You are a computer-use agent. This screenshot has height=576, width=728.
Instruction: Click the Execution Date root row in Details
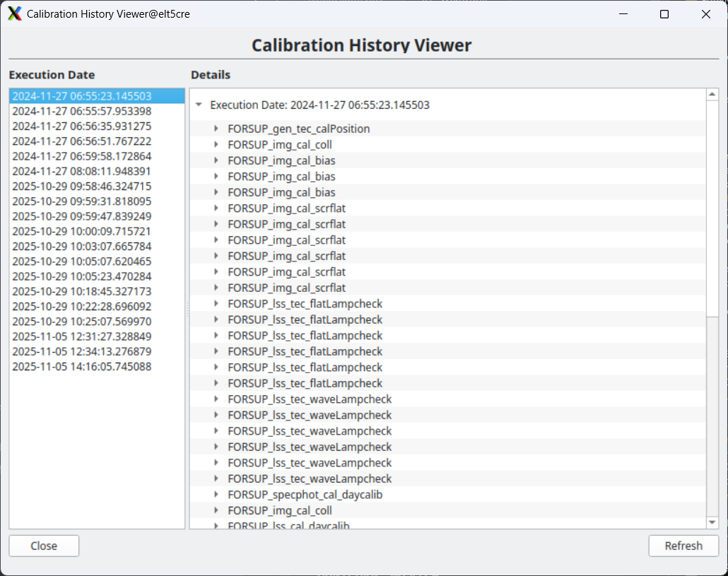pyautogui.click(x=448, y=105)
